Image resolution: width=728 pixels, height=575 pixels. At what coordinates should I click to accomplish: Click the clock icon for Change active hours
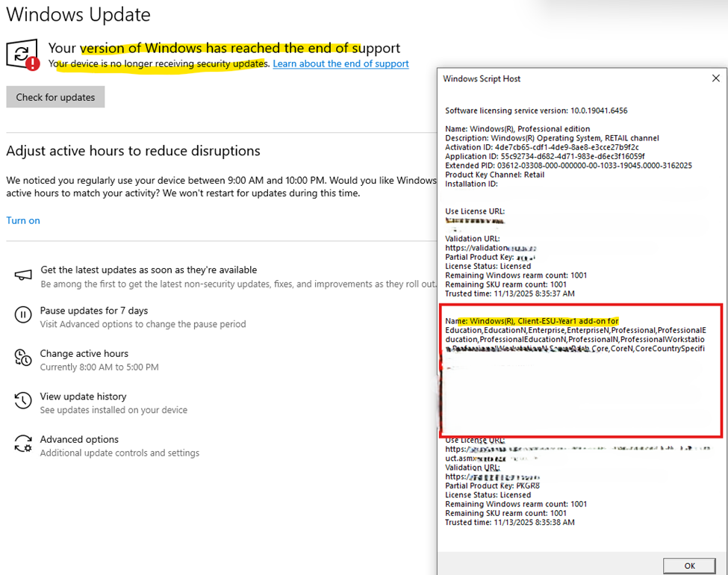tap(23, 358)
